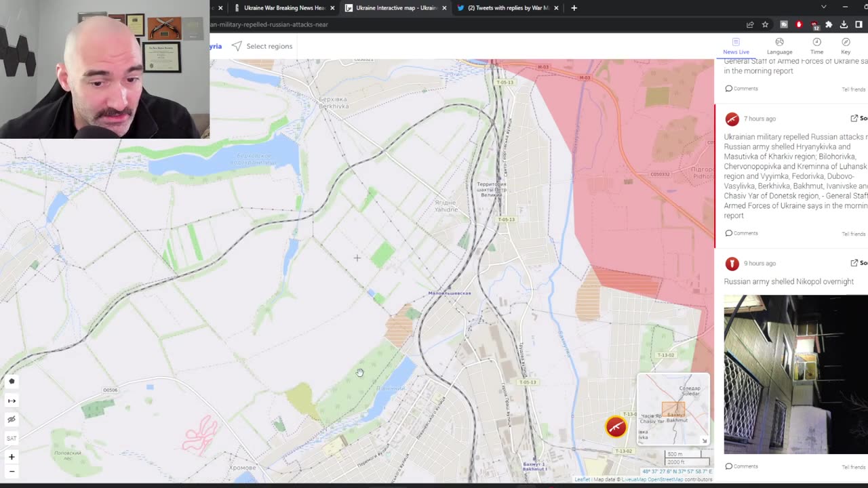
Task: Click the Берхівка Berkhivka map label
Action: [334, 102]
